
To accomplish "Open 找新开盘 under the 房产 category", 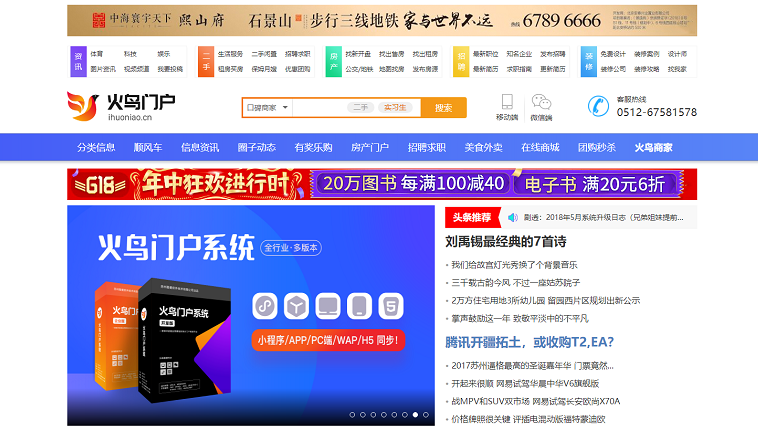I will tap(358, 54).
